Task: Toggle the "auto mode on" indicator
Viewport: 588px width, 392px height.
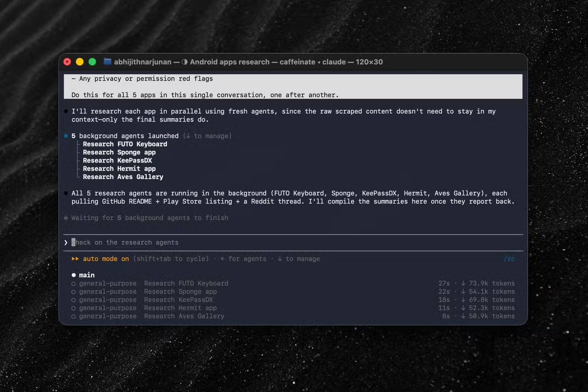Action: [106, 259]
